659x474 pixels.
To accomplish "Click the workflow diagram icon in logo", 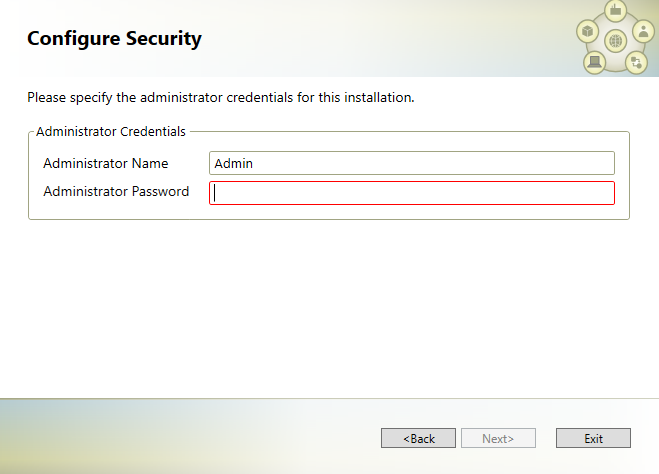I will tap(636, 63).
